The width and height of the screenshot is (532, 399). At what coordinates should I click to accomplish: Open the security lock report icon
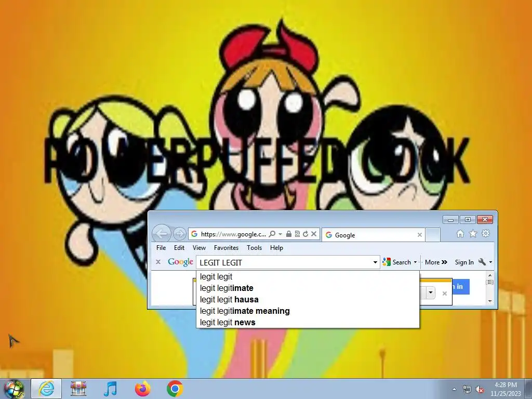point(289,234)
